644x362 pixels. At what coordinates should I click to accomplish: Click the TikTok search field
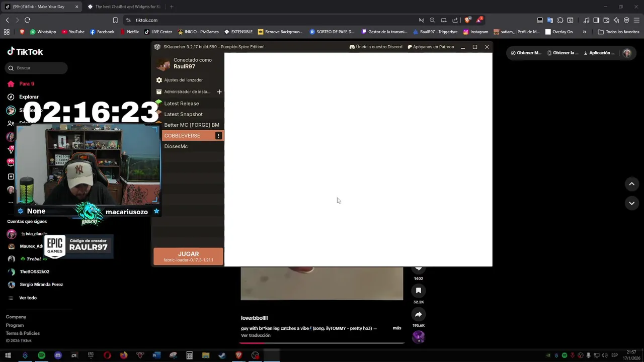(x=36, y=68)
